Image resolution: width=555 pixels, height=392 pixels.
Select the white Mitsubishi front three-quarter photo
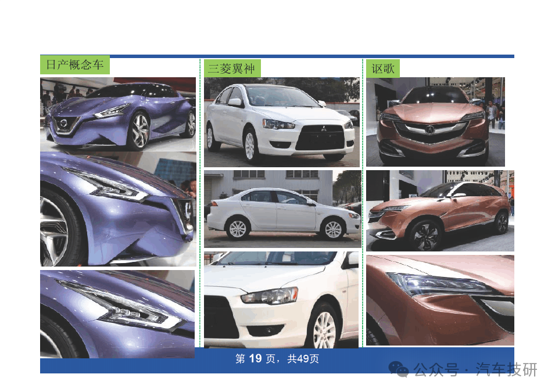[282, 122]
